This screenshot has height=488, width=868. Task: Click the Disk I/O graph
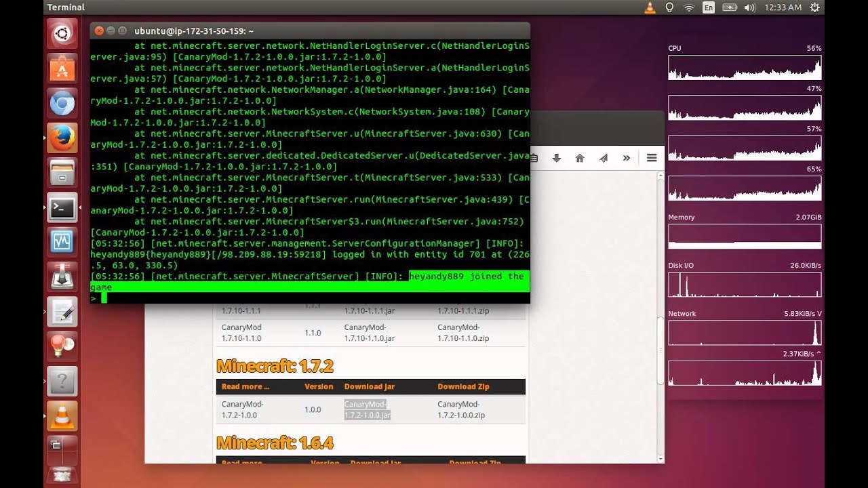(x=745, y=285)
